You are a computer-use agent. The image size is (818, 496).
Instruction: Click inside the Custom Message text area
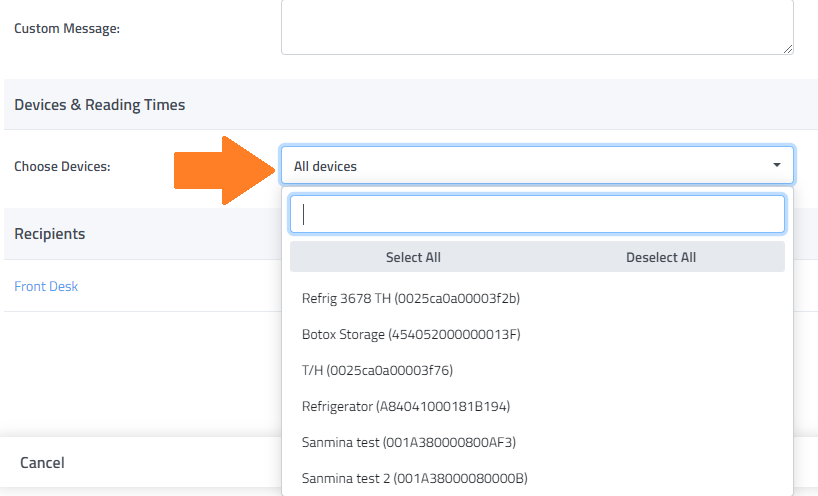tap(536, 26)
